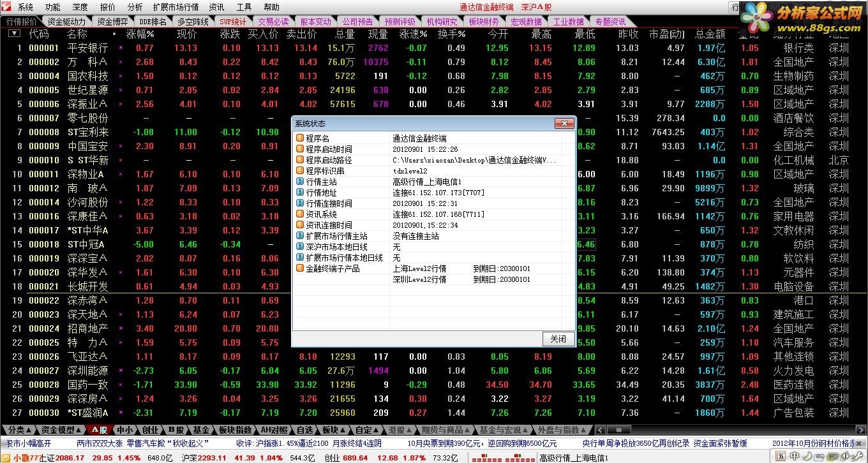Click the red app logo beside 系统 menu

click(8, 7)
